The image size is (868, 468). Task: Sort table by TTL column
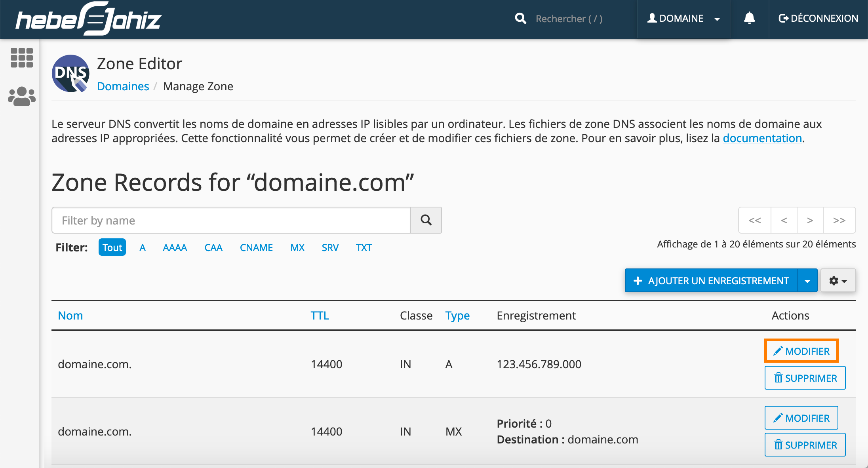pyautogui.click(x=320, y=316)
